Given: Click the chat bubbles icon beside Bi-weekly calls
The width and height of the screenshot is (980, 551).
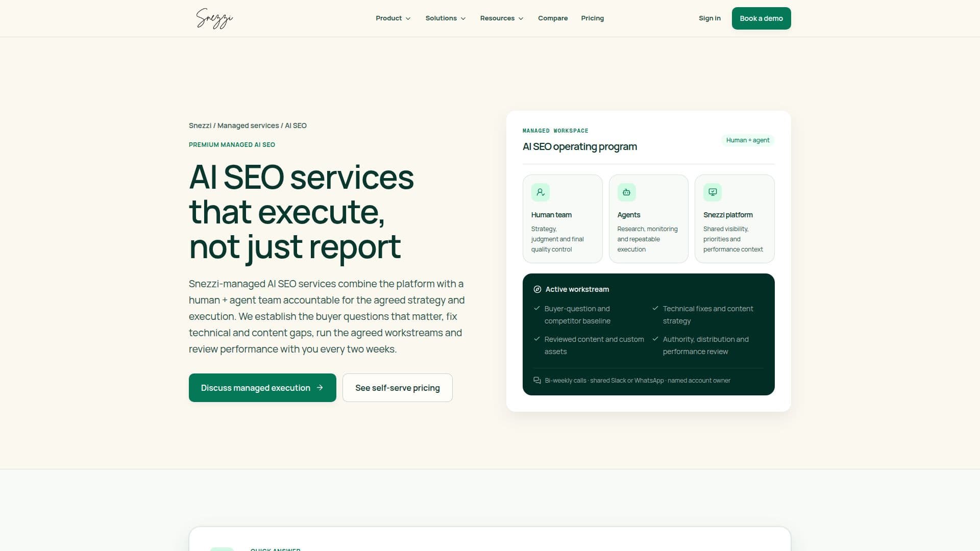Looking at the screenshot, I should (537, 381).
